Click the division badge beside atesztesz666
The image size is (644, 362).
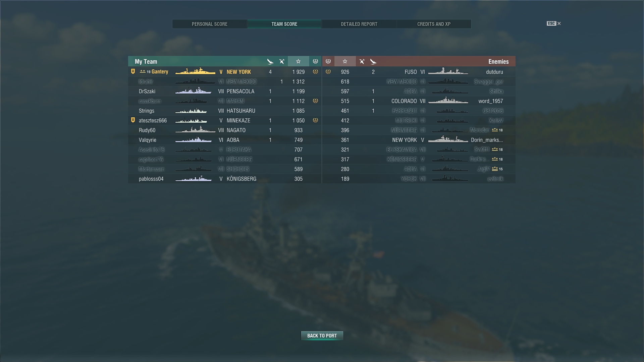point(133,120)
